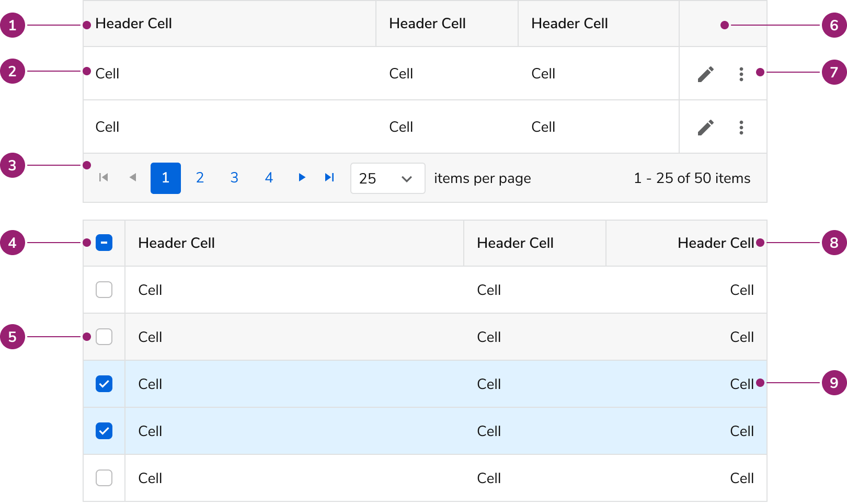Open the three-dot menu in first row
Image resolution: width=847 pixels, height=504 pixels.
741,74
